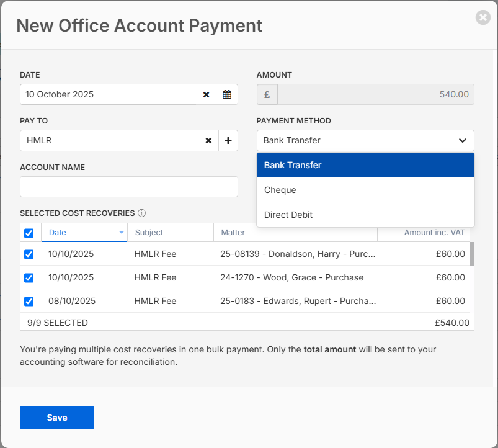Clear the date field with the X icon
The width and height of the screenshot is (498, 448).
point(206,95)
